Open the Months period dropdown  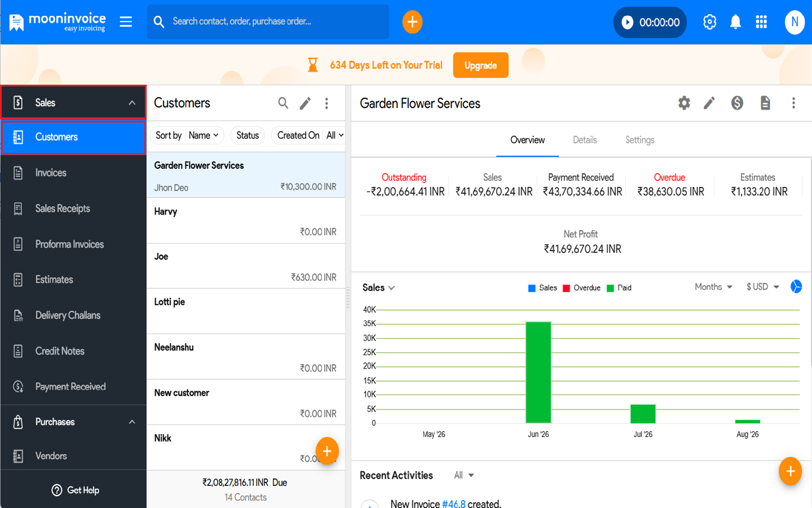point(713,287)
